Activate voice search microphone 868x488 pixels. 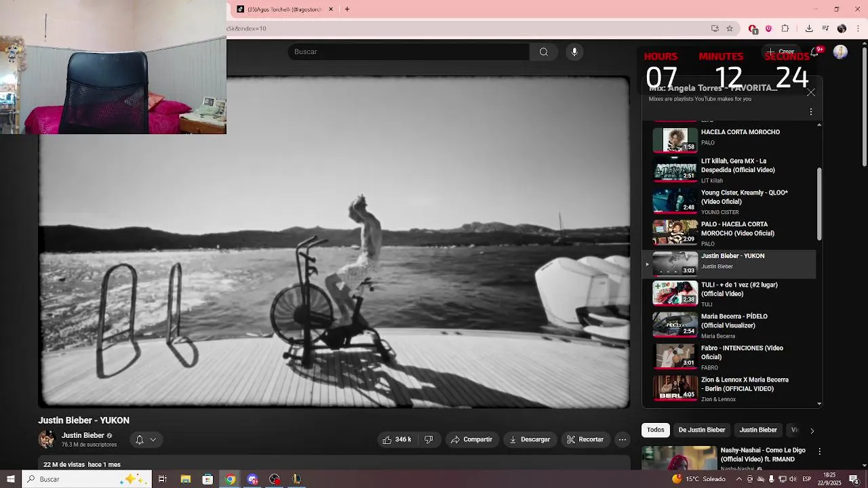point(574,52)
